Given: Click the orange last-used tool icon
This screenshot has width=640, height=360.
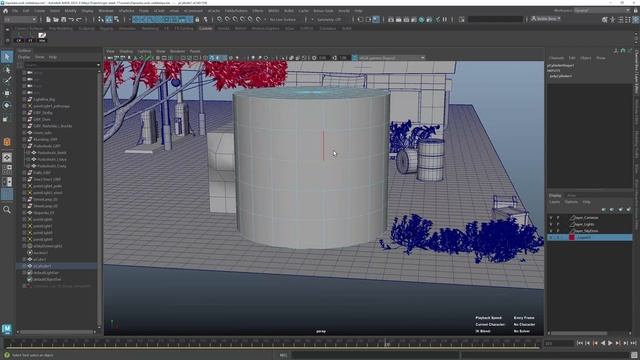Looking at the screenshot, I should [x=7, y=142].
